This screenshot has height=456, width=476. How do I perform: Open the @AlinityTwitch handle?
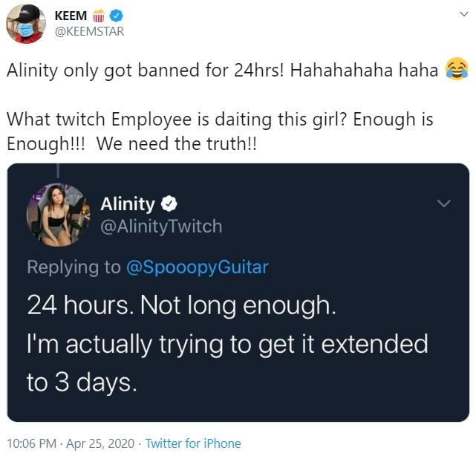[160, 226]
